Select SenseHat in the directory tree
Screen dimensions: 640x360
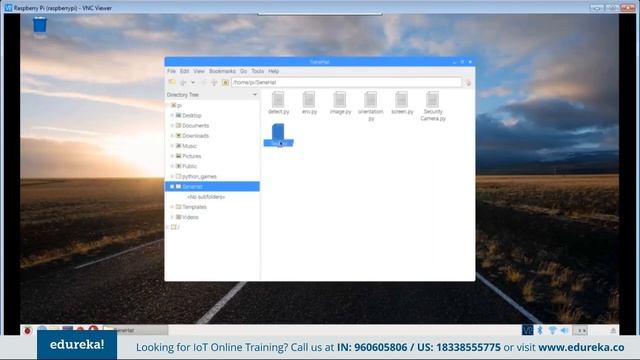[x=212, y=187]
